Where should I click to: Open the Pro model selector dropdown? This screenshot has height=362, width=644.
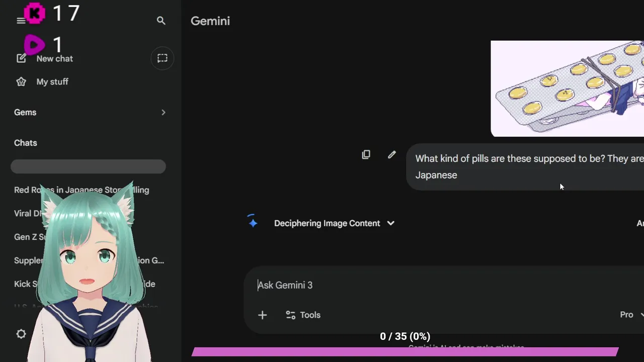pos(631,315)
